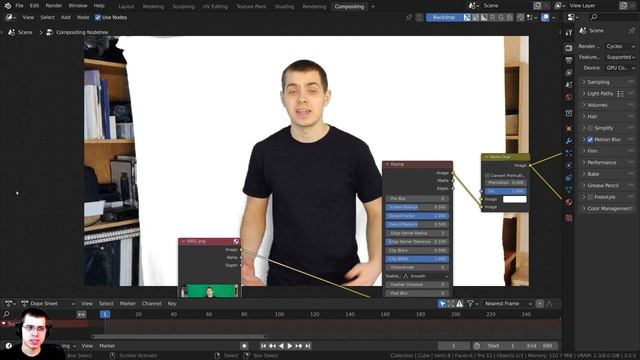The image size is (640, 360).
Task: Switch to the Compositing workspace tab
Action: coord(349,7)
